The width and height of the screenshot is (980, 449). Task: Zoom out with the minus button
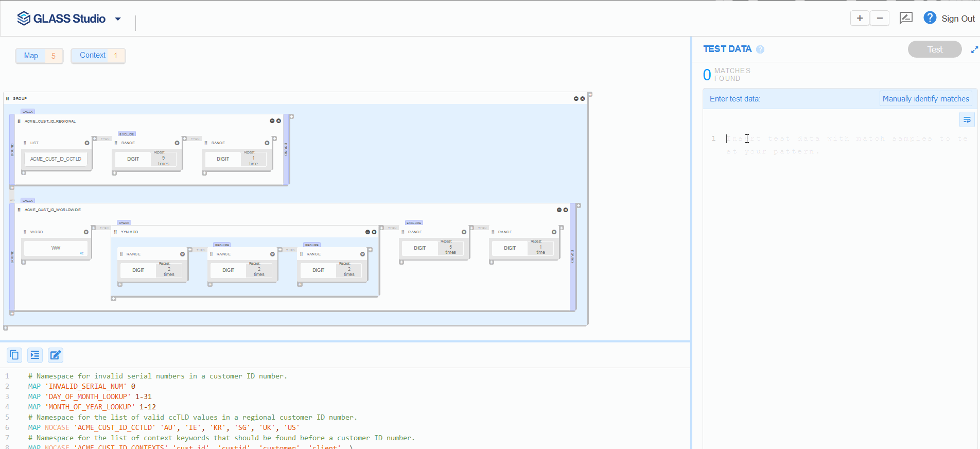[x=880, y=18]
